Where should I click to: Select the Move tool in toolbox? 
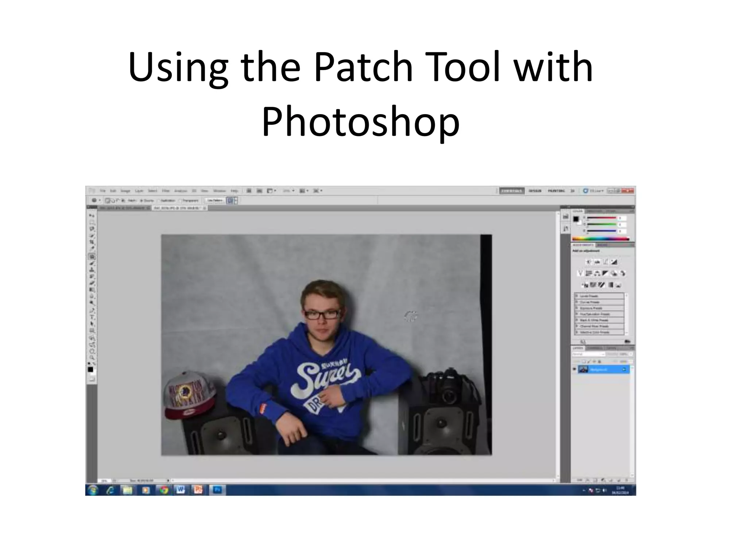coord(92,216)
